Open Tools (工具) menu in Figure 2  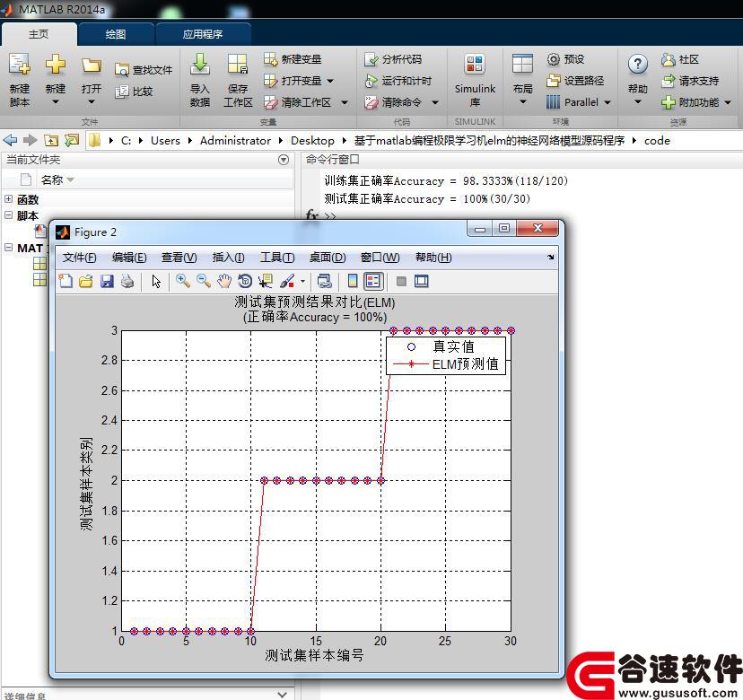coord(277,258)
